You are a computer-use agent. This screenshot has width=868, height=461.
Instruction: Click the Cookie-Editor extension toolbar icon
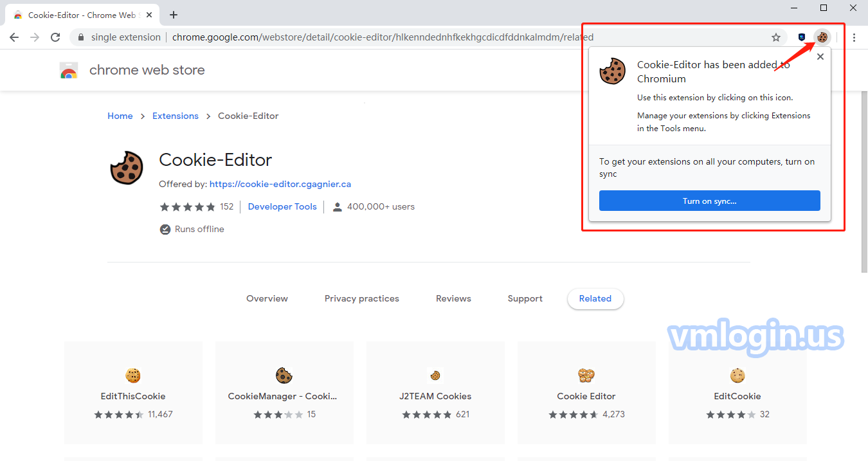pyautogui.click(x=822, y=37)
